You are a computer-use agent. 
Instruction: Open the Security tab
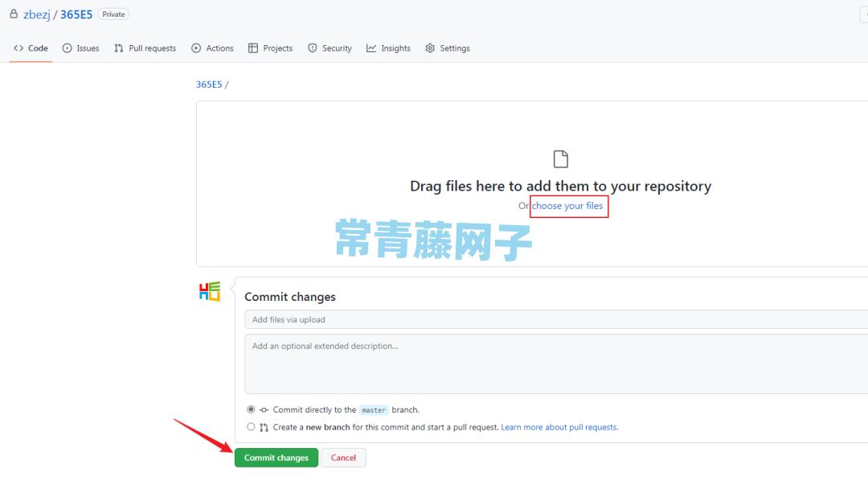pos(330,48)
